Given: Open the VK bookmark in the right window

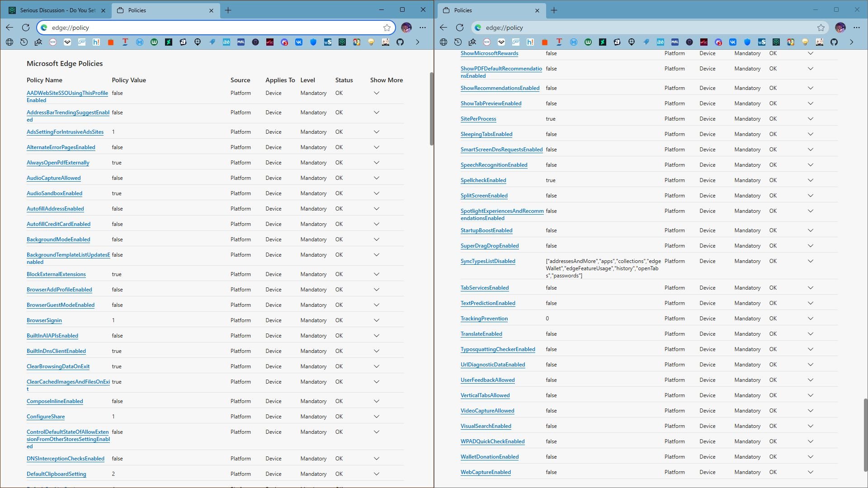Looking at the screenshot, I should (733, 42).
